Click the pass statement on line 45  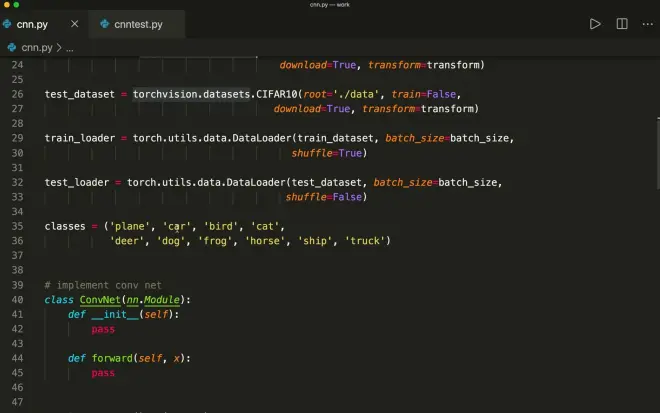(x=103, y=373)
